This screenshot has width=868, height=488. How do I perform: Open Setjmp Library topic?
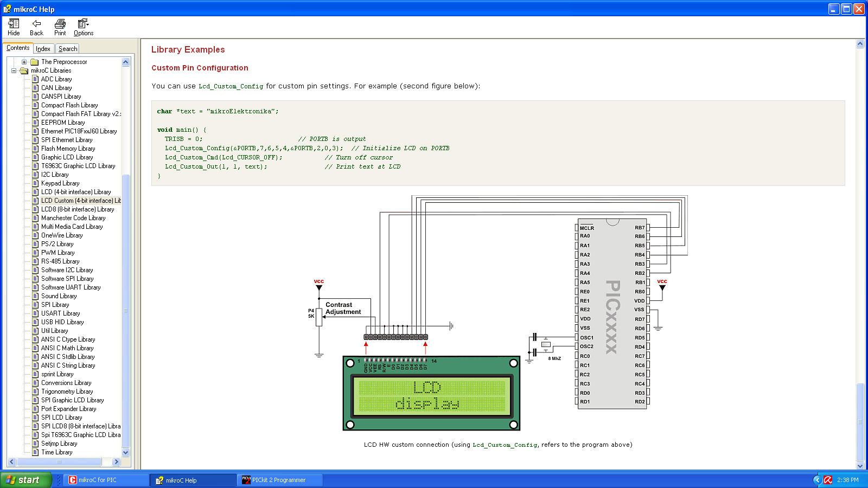(59, 444)
